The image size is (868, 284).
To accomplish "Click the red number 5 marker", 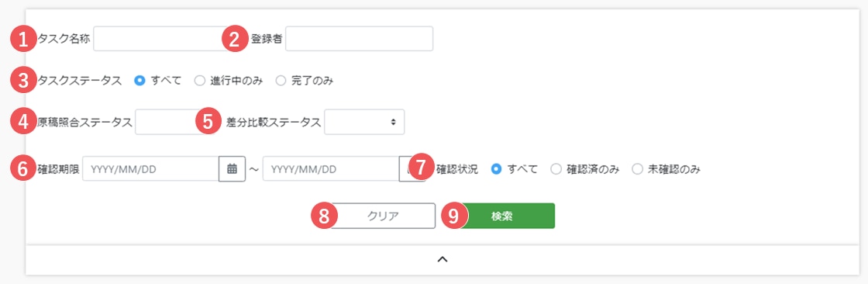I will [x=208, y=122].
